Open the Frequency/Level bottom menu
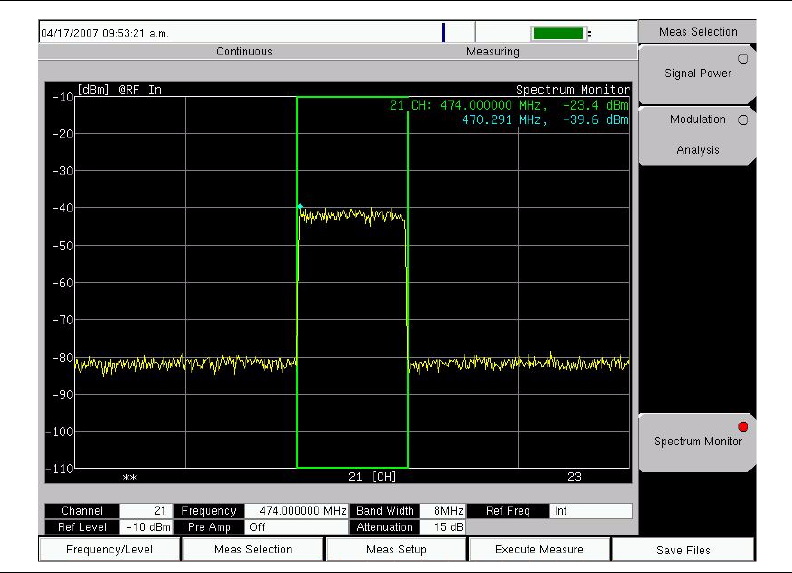Image resolution: width=792 pixels, height=573 pixels. pyautogui.click(x=109, y=549)
